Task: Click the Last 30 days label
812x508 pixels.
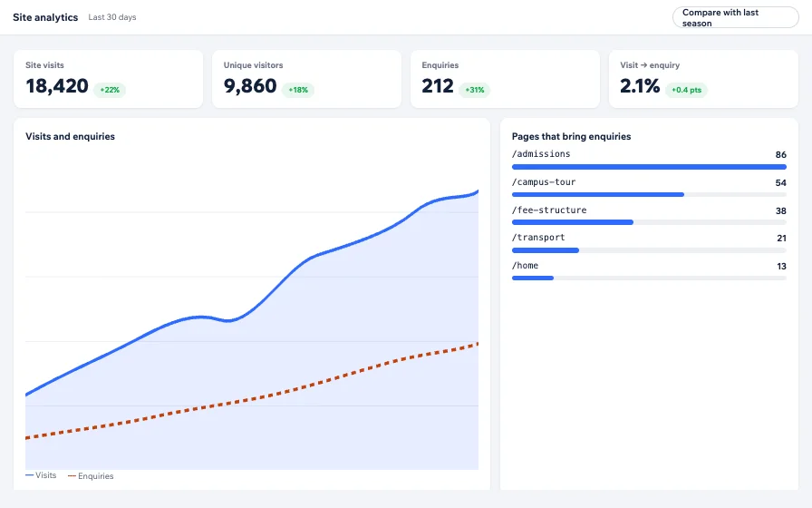Action: (112, 17)
